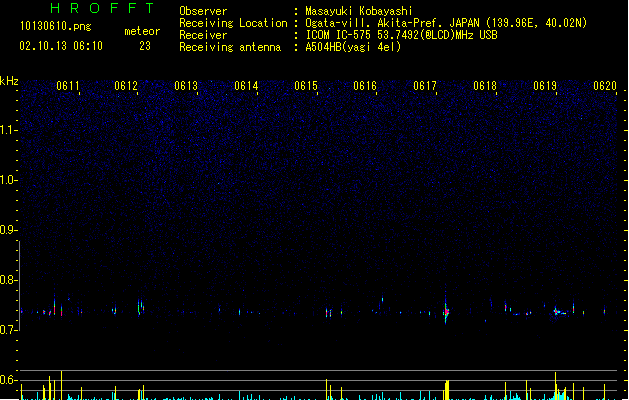Image resolution: width=629 pixels, height=400 pixels.
Task: Click the 0618 time marker
Action: [x=485, y=86]
